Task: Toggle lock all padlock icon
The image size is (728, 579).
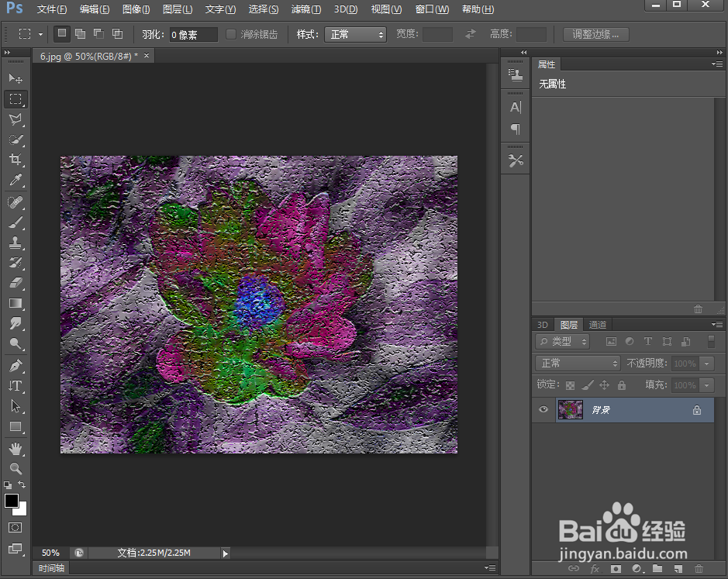Action: tap(622, 385)
